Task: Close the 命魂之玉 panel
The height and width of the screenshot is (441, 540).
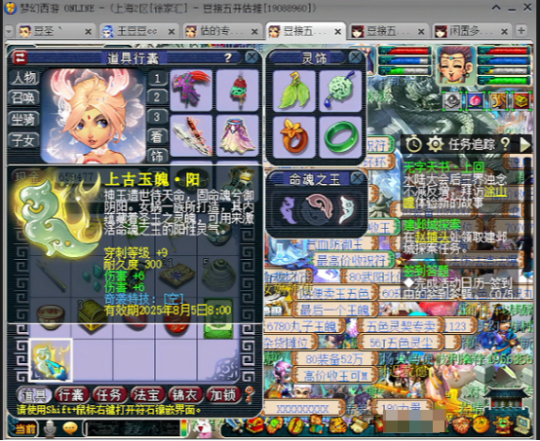Action: pos(357,178)
